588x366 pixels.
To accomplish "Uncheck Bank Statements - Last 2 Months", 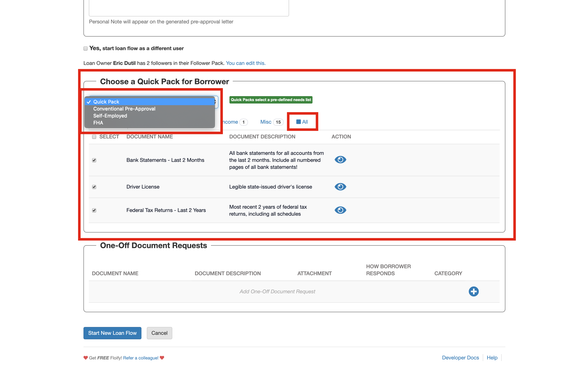I will (94, 160).
